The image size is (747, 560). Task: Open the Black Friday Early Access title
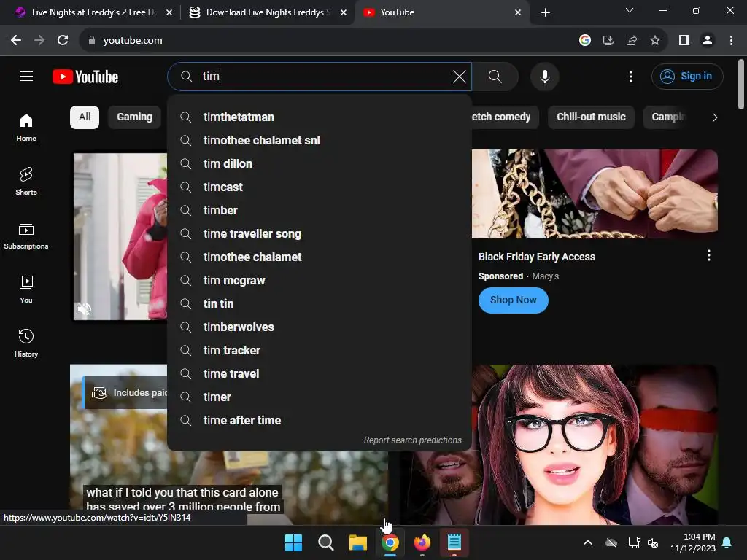click(x=536, y=257)
